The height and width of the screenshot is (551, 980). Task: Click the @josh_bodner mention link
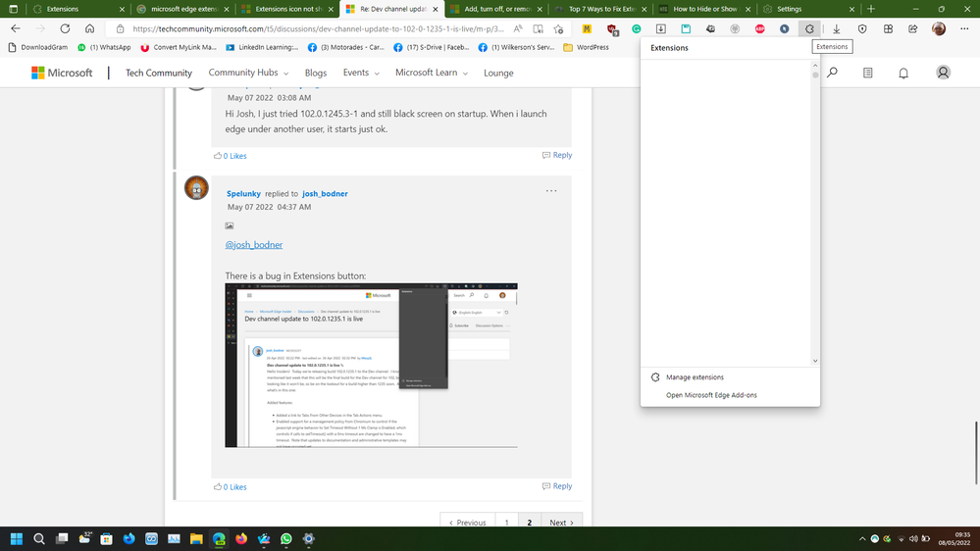click(x=254, y=245)
